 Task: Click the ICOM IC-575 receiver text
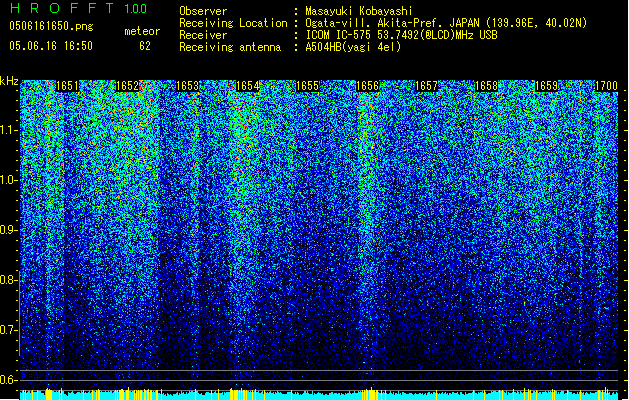(402, 35)
